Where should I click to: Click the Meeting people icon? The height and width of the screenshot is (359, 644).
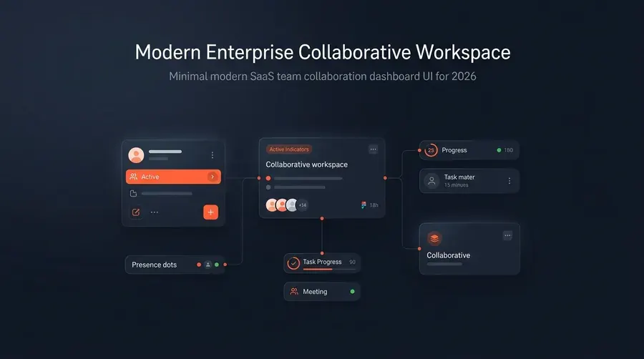294,292
